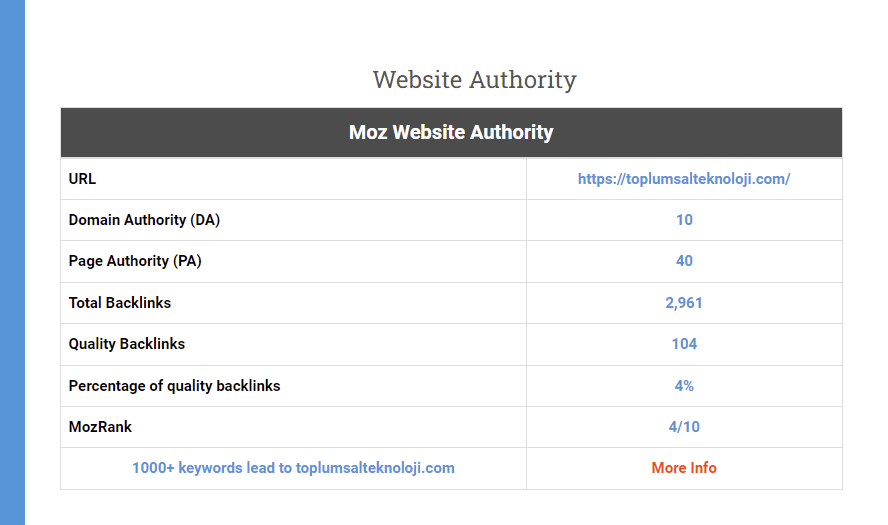Open 1000+ keywords lead to toplumsalteknoloji.com

(x=293, y=468)
